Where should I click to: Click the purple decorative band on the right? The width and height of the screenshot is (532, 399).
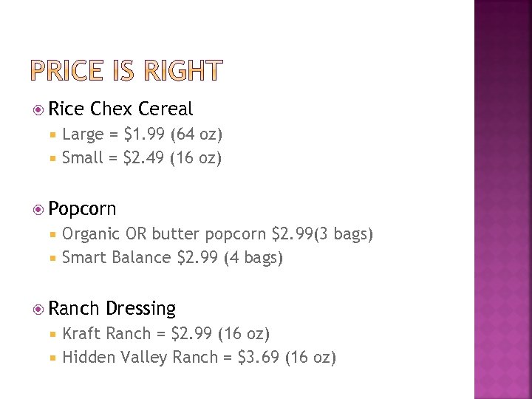pos(502,199)
